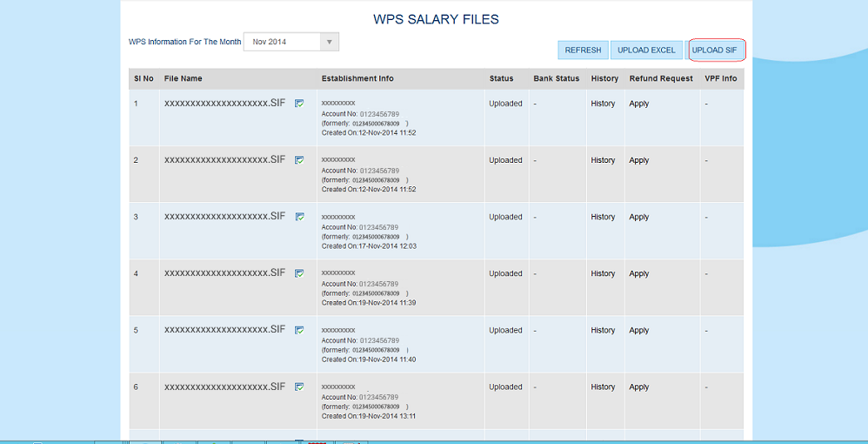
Task: Click the file icon in row 2
Action: [299, 159]
